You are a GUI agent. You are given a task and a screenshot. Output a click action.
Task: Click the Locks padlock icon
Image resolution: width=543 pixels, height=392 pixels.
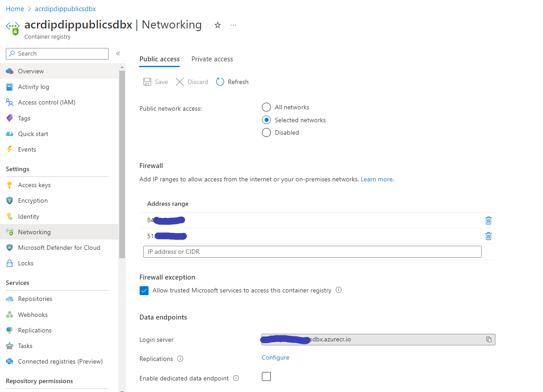click(x=9, y=263)
